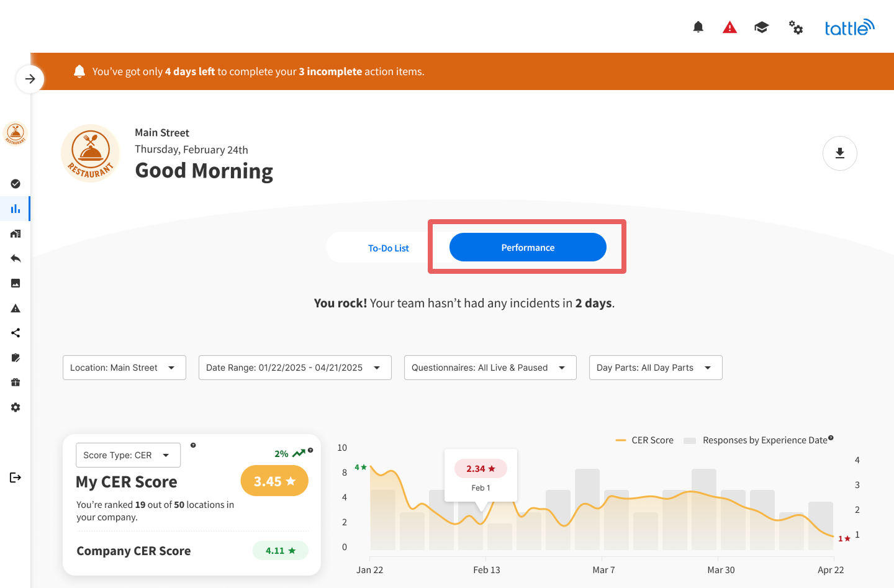Image resolution: width=894 pixels, height=588 pixels.
Task: Click info icon next to Score Type
Action: pos(193,445)
